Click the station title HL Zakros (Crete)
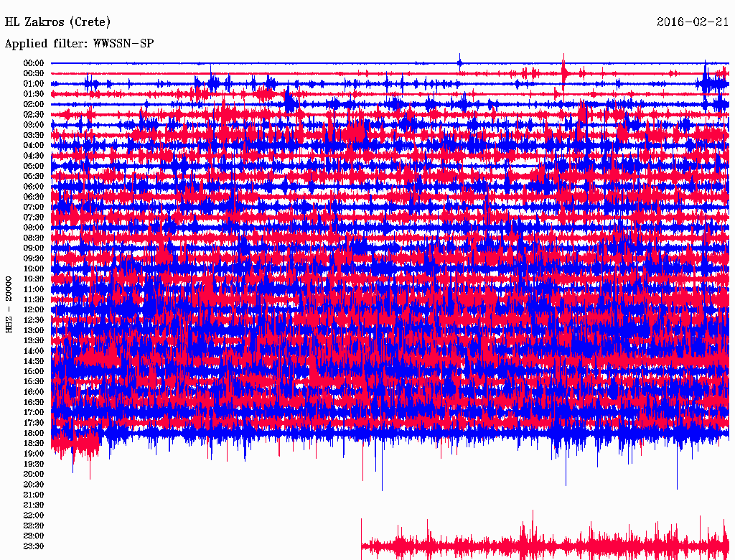Viewport: 735px width, 560px height. [57, 22]
